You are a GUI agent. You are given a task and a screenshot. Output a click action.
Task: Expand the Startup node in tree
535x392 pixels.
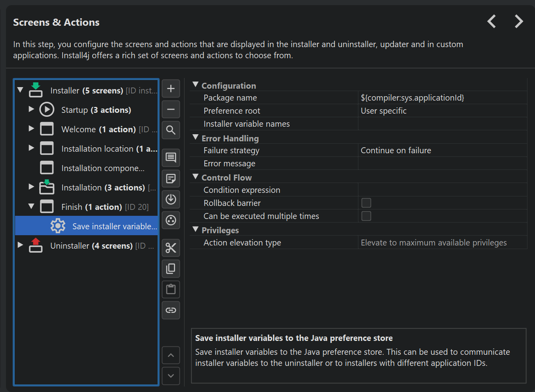coord(31,109)
